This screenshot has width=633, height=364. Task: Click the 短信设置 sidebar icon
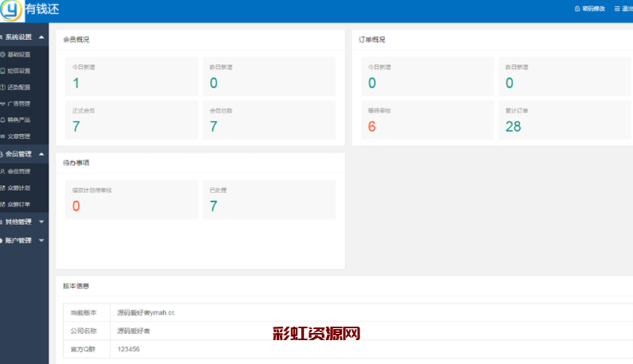(3, 71)
